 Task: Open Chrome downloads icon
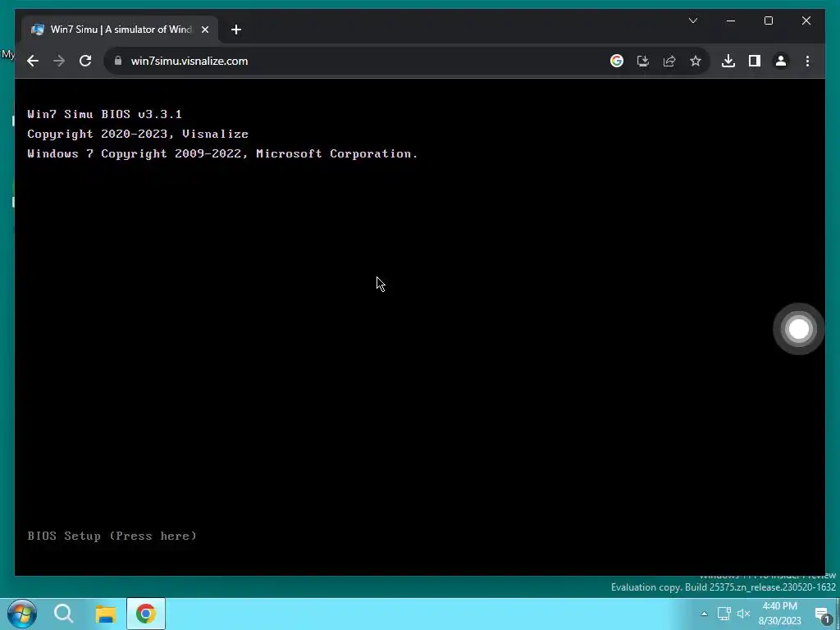pyautogui.click(x=728, y=61)
